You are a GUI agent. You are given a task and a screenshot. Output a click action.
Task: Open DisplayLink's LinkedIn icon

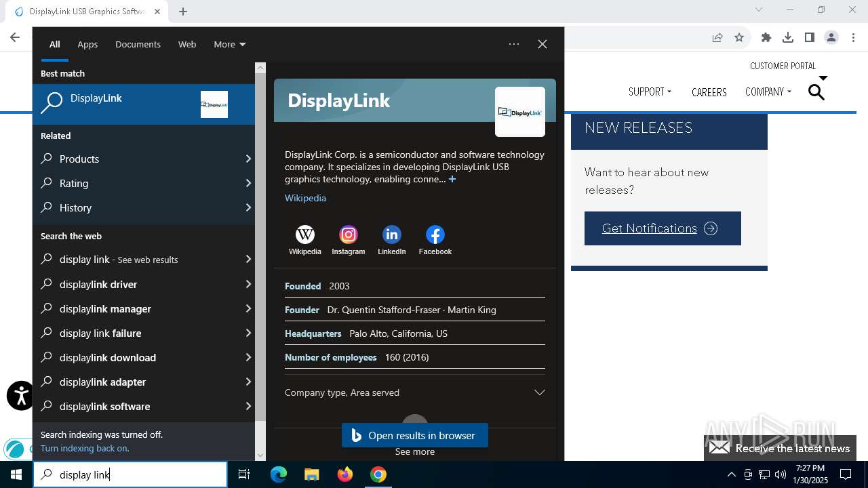(x=392, y=235)
